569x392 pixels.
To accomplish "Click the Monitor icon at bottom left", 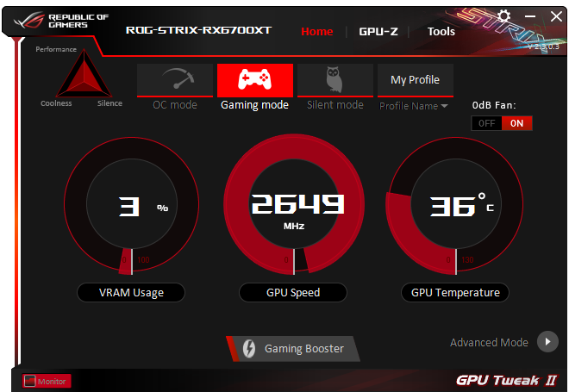I will [30, 381].
